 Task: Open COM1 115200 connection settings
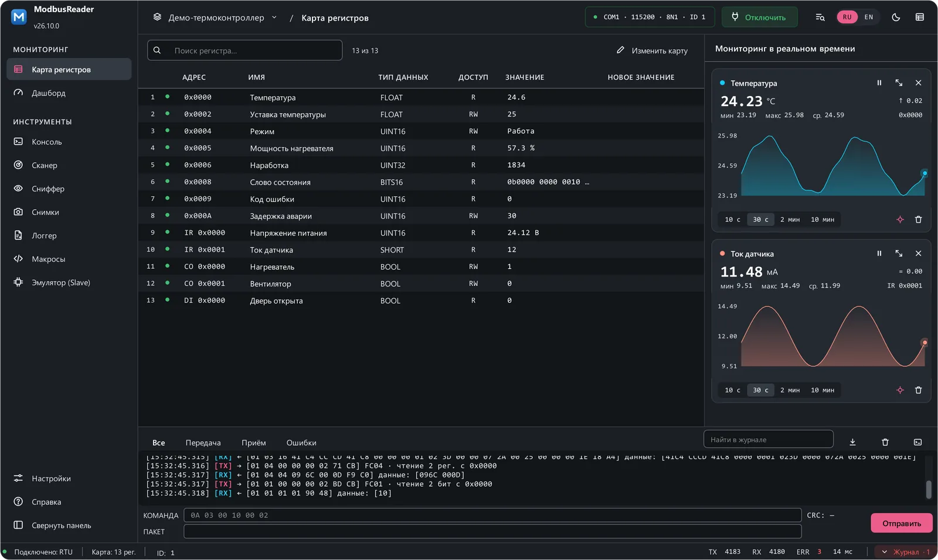(650, 18)
